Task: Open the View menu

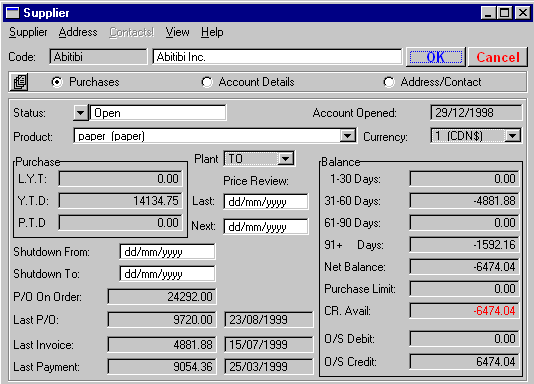Action: coord(177,32)
